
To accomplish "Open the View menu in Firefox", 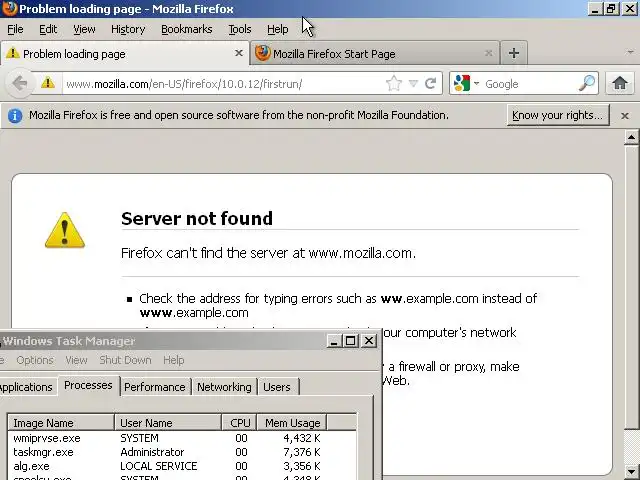I will pos(84,29).
